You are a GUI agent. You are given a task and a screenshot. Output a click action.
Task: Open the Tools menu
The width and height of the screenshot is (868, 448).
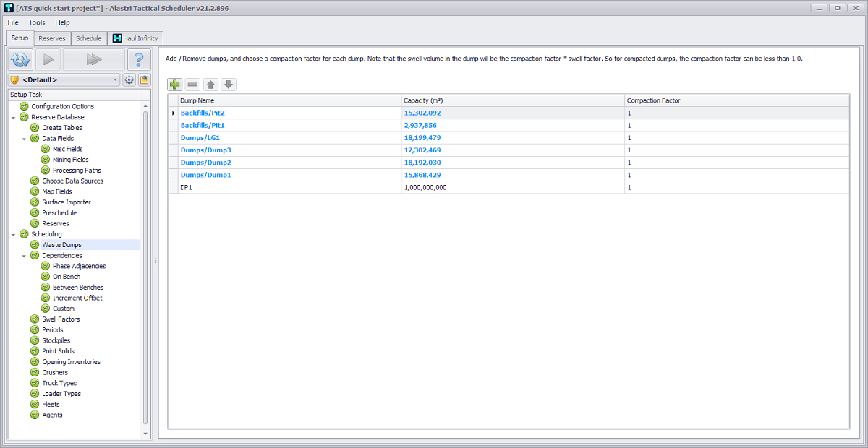(37, 22)
